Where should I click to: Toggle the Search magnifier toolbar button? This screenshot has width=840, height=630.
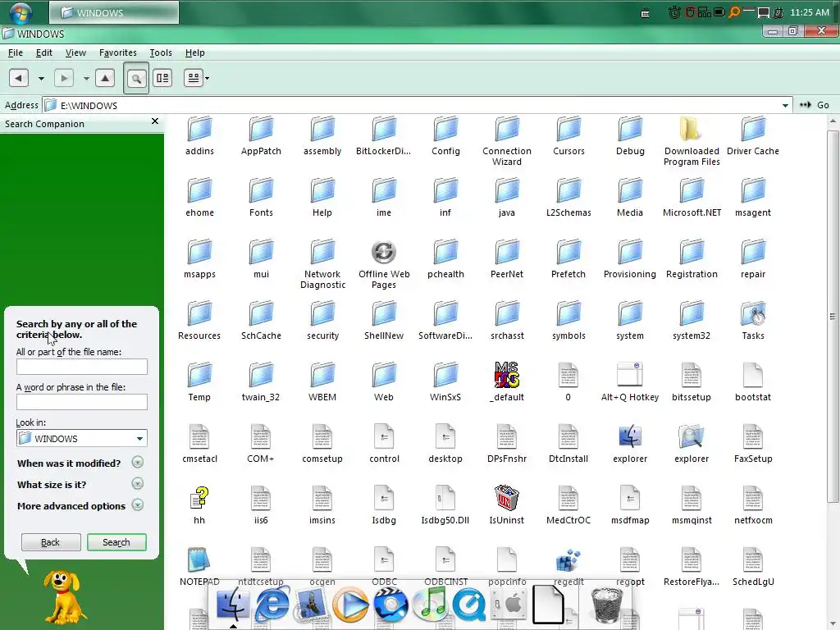click(x=136, y=78)
